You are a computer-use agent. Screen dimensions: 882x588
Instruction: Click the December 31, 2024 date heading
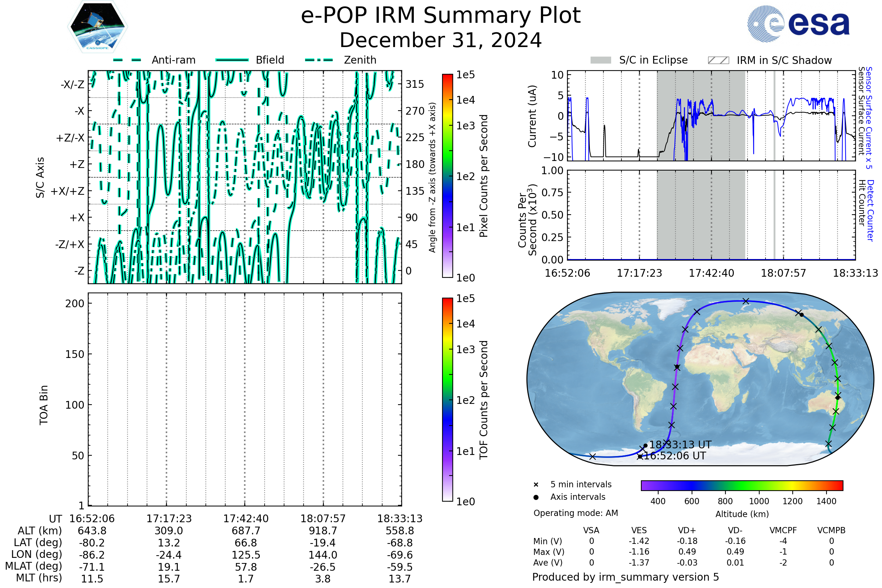(441, 40)
